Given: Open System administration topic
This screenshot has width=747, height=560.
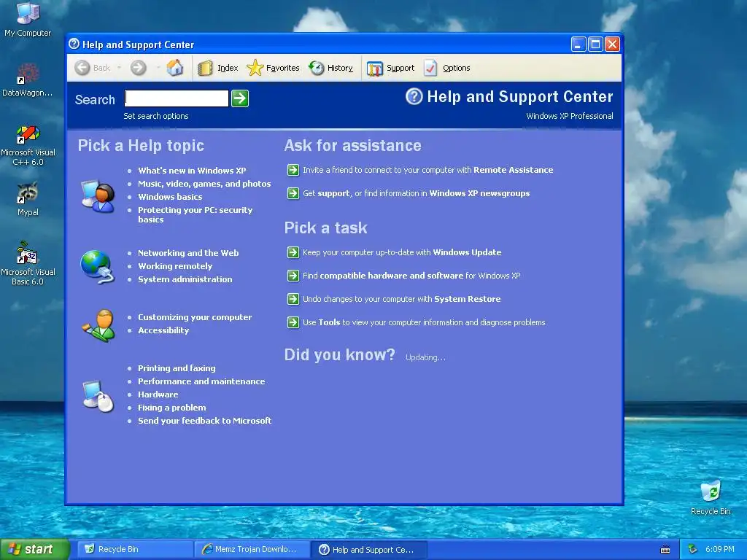Looking at the screenshot, I should pos(185,279).
